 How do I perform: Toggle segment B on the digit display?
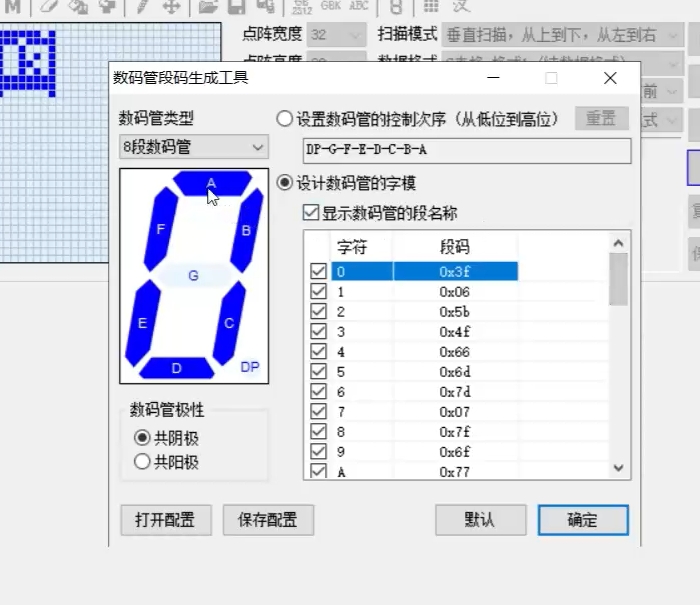tap(246, 230)
